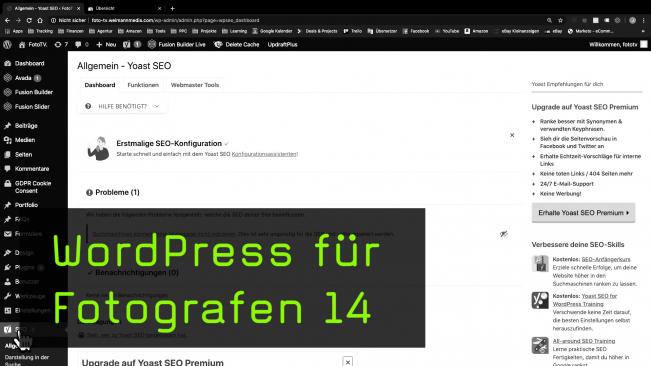This screenshot has width=651, height=366.
Task: Click Delete Cache in the admin bar
Action: [x=237, y=44]
